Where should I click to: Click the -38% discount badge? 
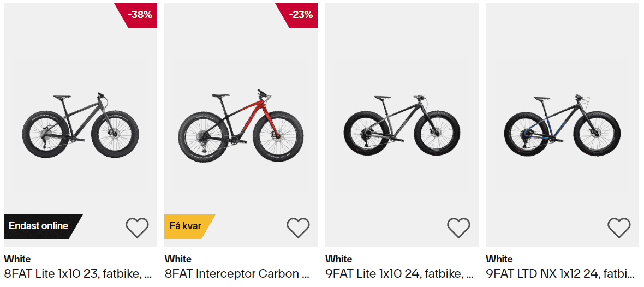(x=140, y=15)
